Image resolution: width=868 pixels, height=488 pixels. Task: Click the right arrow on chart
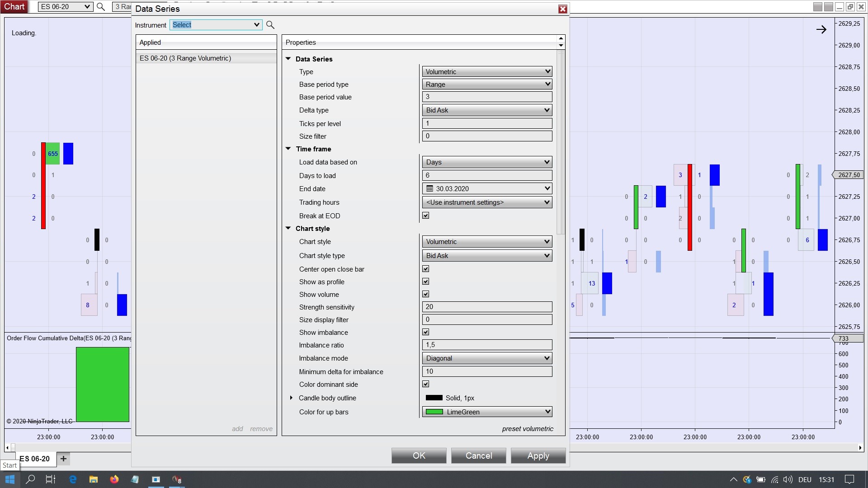pyautogui.click(x=821, y=30)
